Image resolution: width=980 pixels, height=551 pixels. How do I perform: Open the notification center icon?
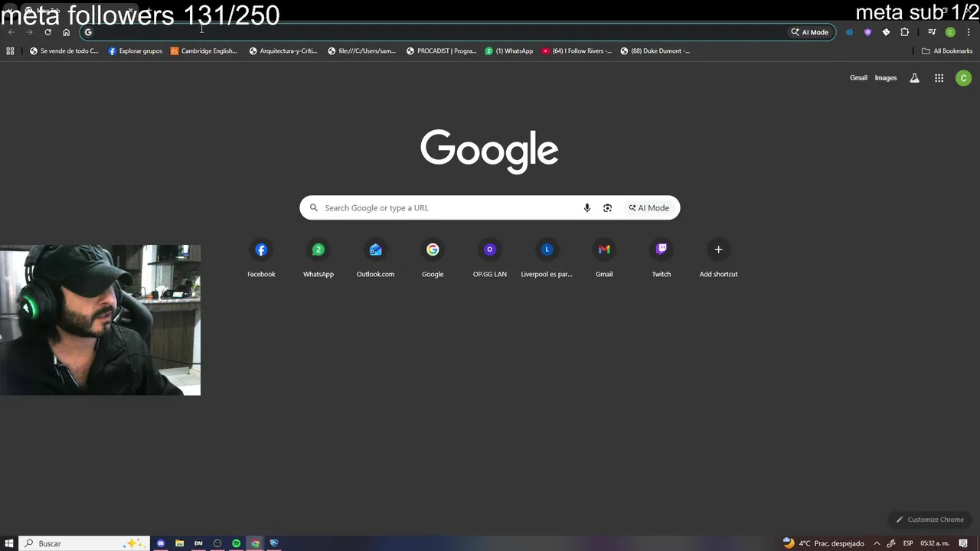click(964, 543)
